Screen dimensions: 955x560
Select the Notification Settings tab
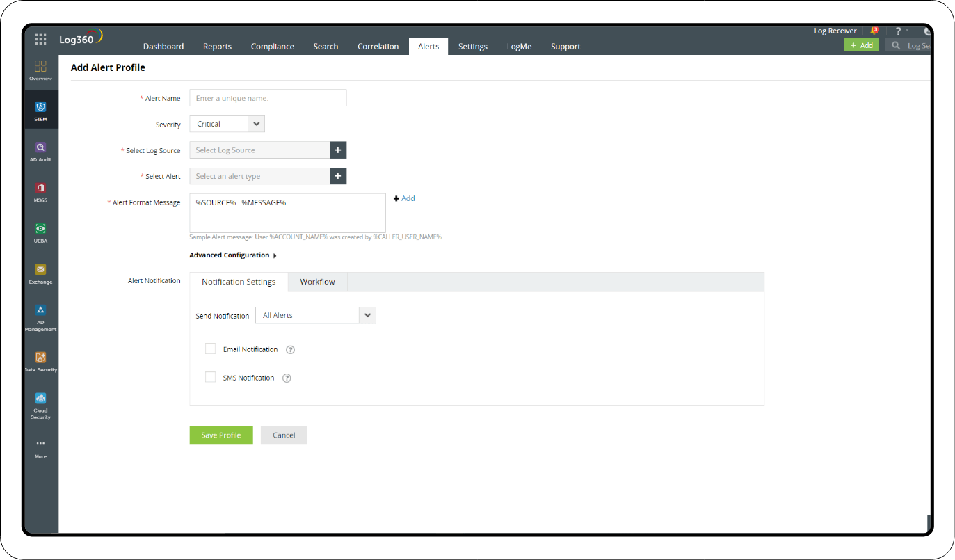pos(239,282)
